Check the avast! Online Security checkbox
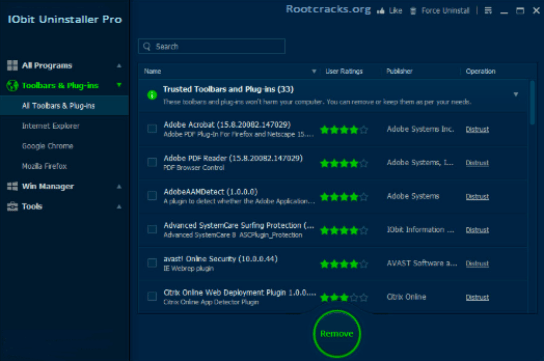Image resolution: width=544 pixels, height=361 pixels. pos(152,263)
